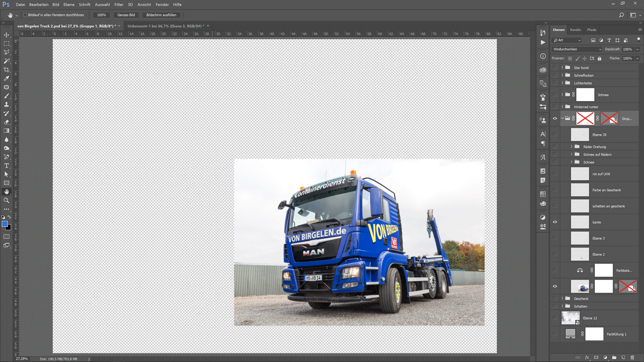The width and height of the screenshot is (644, 362).
Task: Select the Eyedropper tool
Action: tap(6, 79)
